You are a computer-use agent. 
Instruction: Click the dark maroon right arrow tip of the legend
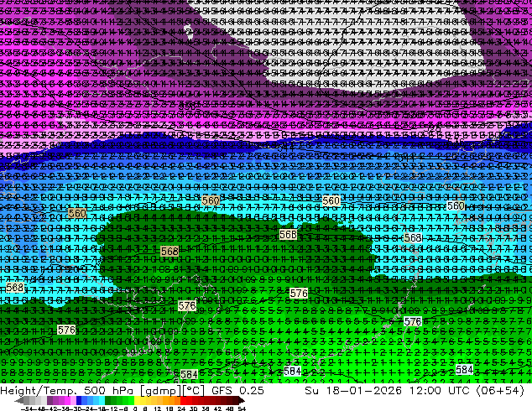(x=242, y=401)
